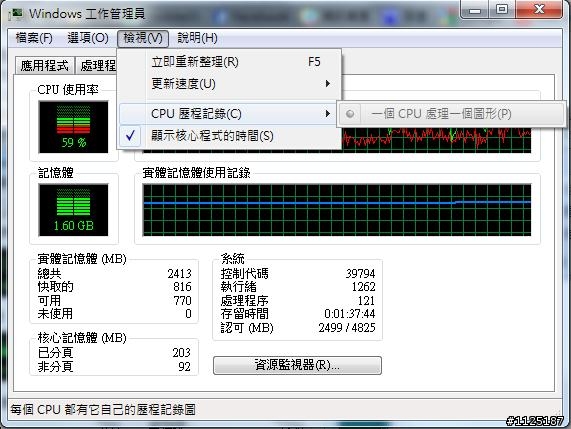The image size is (571, 429).
Task: Click the 認可 (MB) value 2499 / 4825
Action: (x=347, y=328)
